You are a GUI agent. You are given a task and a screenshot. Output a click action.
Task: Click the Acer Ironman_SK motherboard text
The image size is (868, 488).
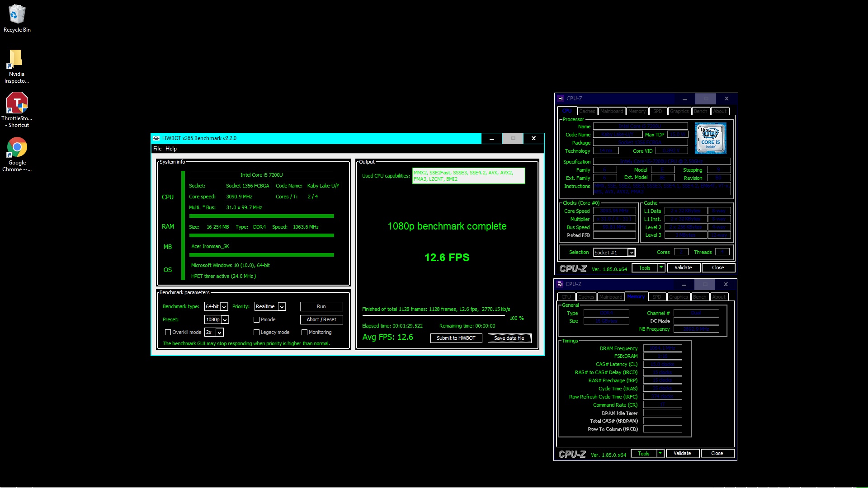(x=210, y=246)
